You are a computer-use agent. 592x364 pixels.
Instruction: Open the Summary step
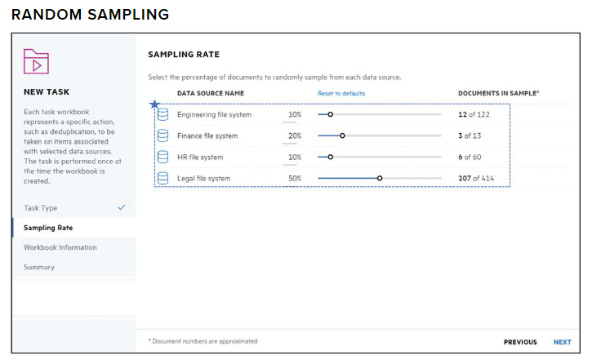click(39, 267)
